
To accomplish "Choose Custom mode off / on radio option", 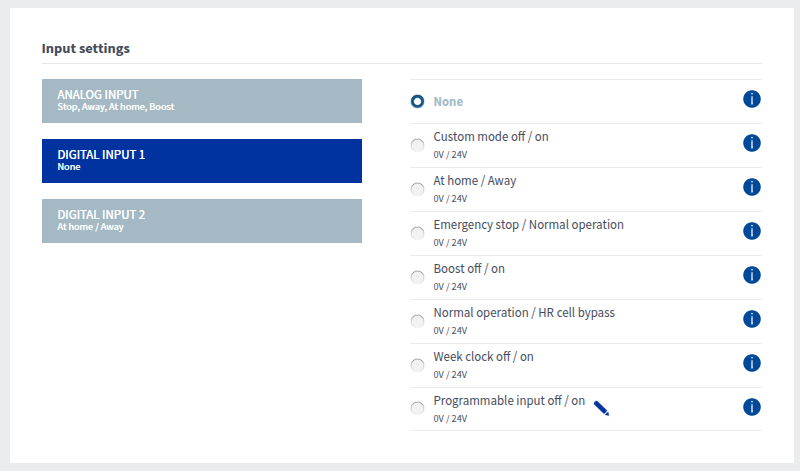I will pyautogui.click(x=417, y=145).
